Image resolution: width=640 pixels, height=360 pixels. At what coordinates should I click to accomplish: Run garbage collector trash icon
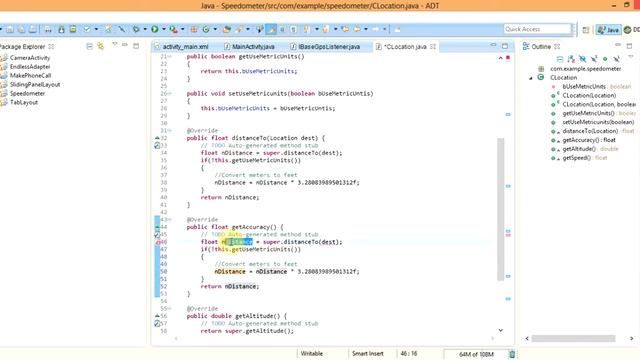[x=512, y=354]
